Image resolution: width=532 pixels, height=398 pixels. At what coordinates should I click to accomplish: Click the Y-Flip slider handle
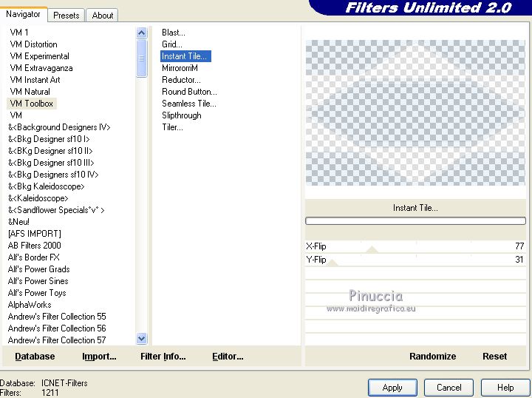coord(332,263)
